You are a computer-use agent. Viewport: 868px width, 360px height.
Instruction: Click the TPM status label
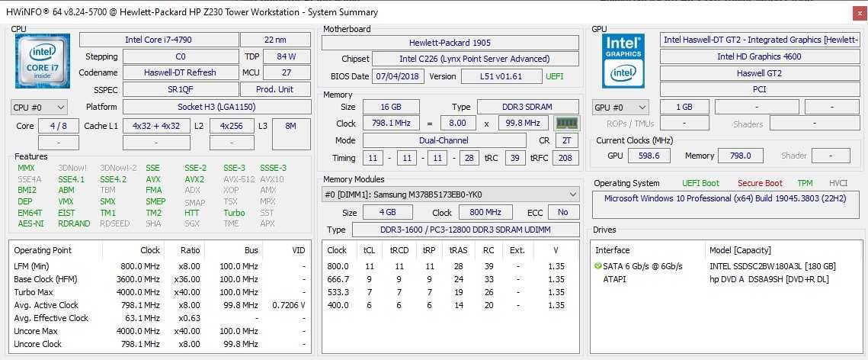pyautogui.click(x=805, y=183)
